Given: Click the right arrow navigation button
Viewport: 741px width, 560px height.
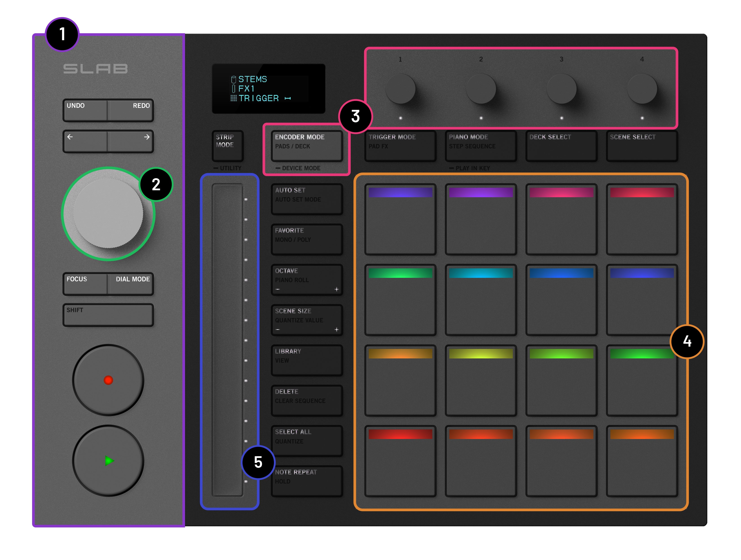Looking at the screenshot, I should coord(131,142).
